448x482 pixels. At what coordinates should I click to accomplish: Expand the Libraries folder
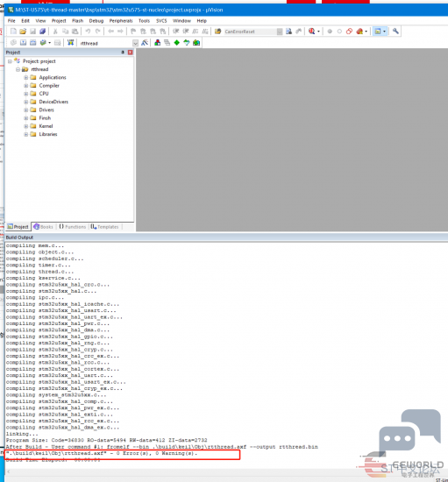point(25,134)
